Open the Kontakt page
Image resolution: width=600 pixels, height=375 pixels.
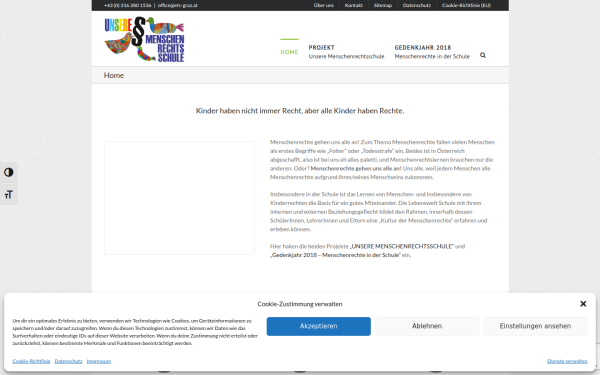point(354,5)
